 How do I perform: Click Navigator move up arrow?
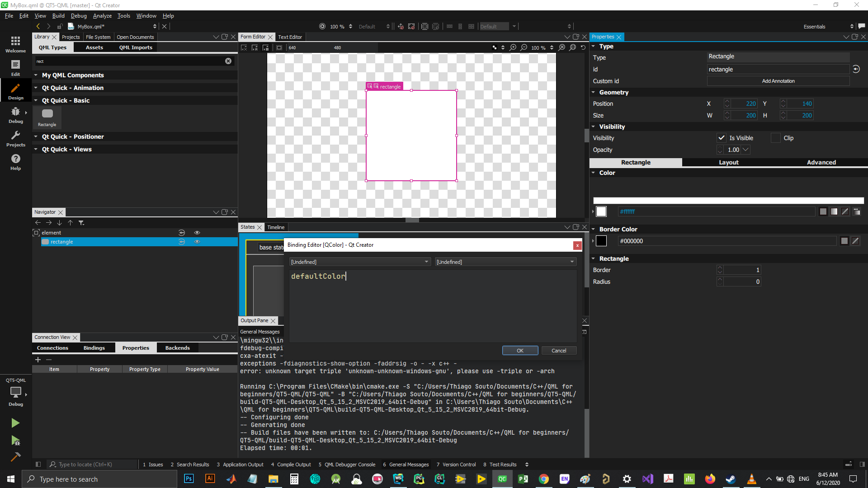coord(71,223)
